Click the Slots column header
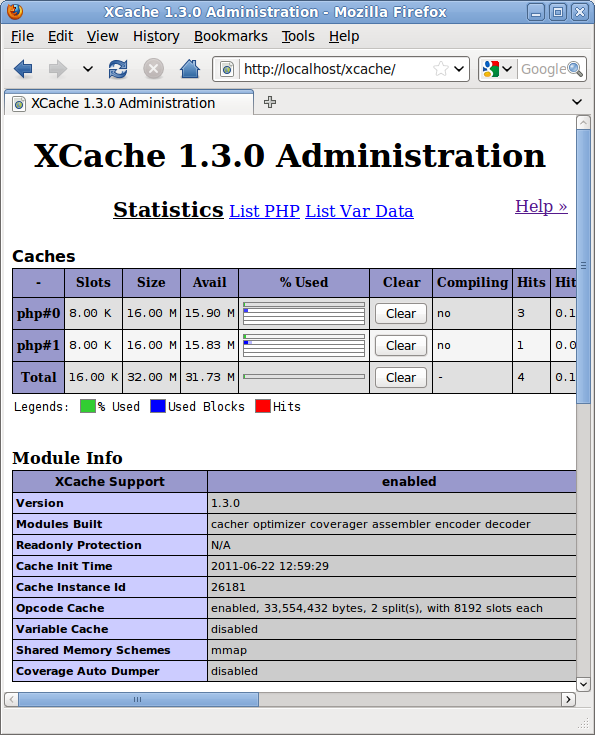Image resolution: width=595 pixels, height=735 pixels. click(x=93, y=283)
